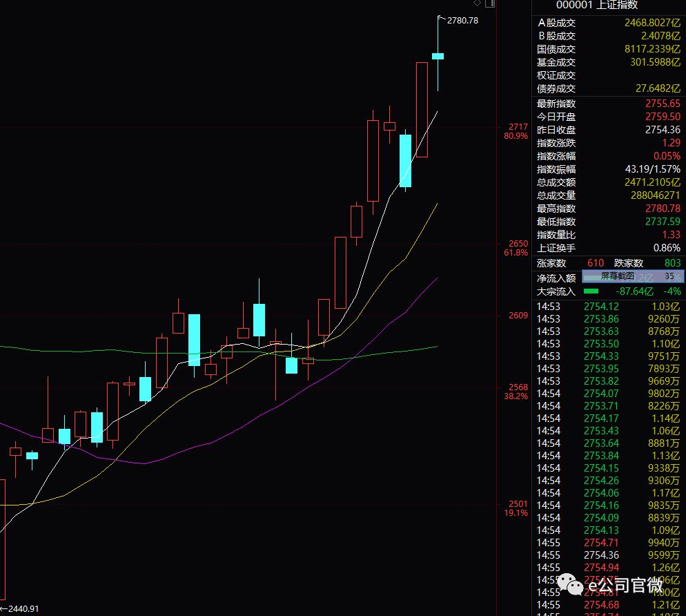Click the 2440.91 low price label
Image resolution: width=686 pixels, height=616 pixels.
coord(23,608)
